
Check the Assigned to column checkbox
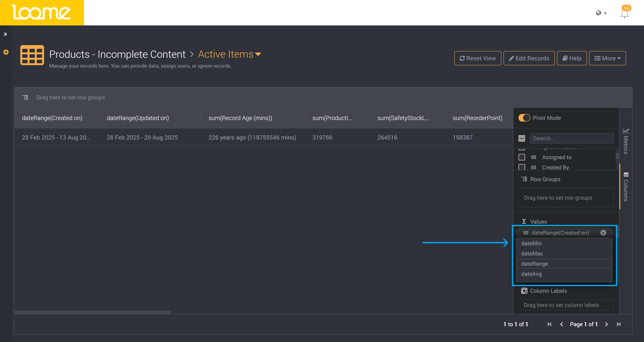522,157
